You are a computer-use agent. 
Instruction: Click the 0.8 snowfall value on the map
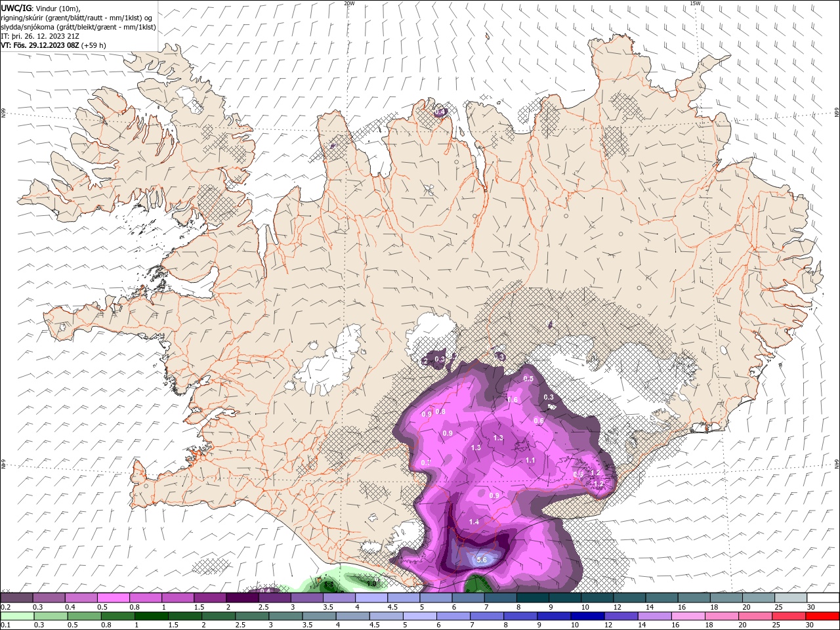(440, 411)
